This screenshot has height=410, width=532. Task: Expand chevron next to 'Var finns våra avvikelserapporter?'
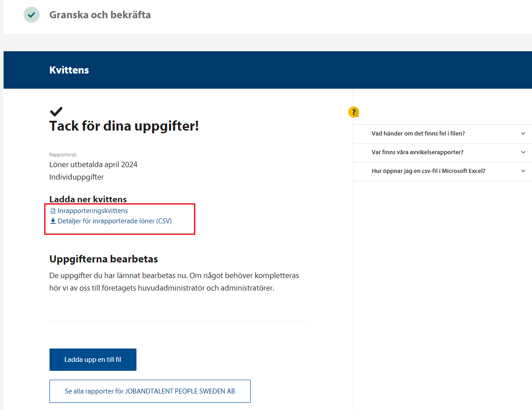coord(523,152)
